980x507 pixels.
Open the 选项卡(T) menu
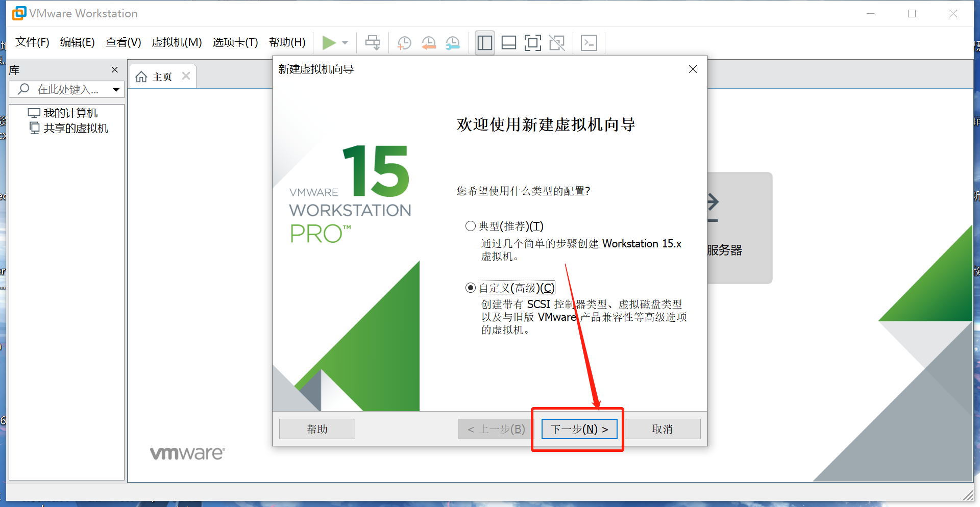pos(235,42)
